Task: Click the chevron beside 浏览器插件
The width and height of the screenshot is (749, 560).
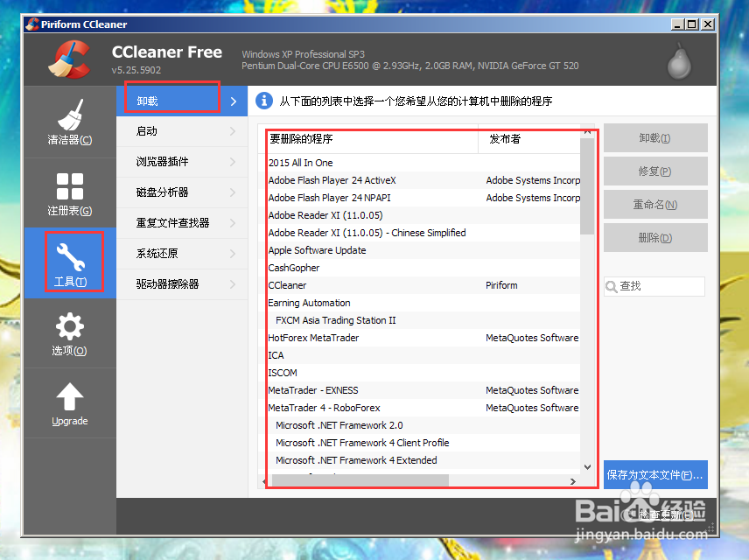Action: click(x=233, y=162)
